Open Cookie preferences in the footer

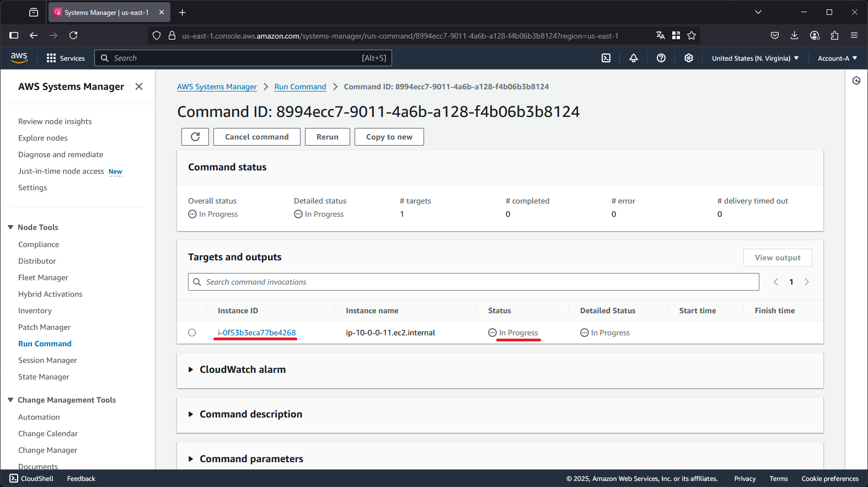pyautogui.click(x=830, y=479)
